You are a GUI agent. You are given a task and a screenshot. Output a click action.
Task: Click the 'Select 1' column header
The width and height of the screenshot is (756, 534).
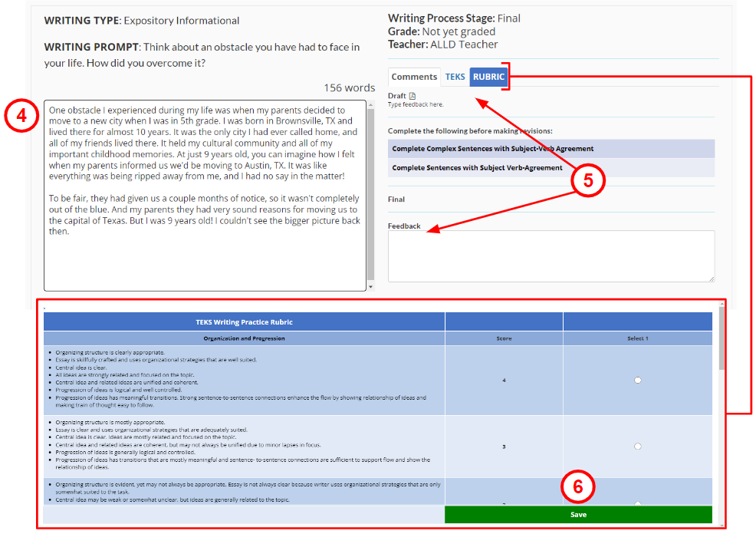pos(637,338)
